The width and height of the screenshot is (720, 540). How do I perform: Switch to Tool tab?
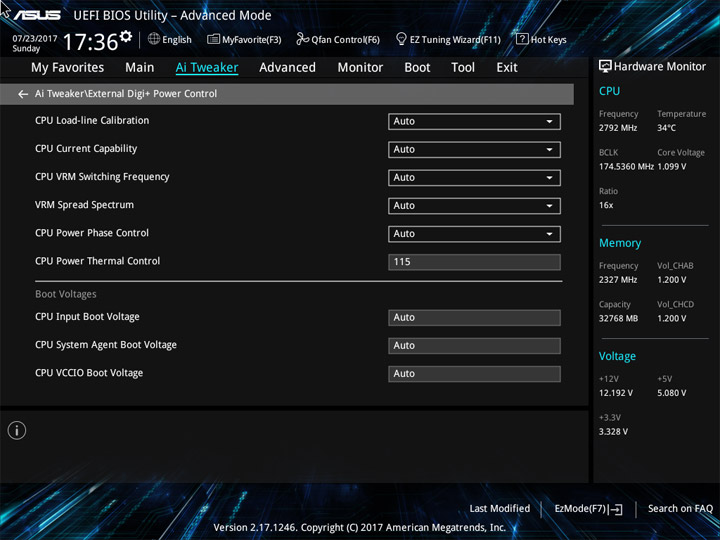[463, 68]
